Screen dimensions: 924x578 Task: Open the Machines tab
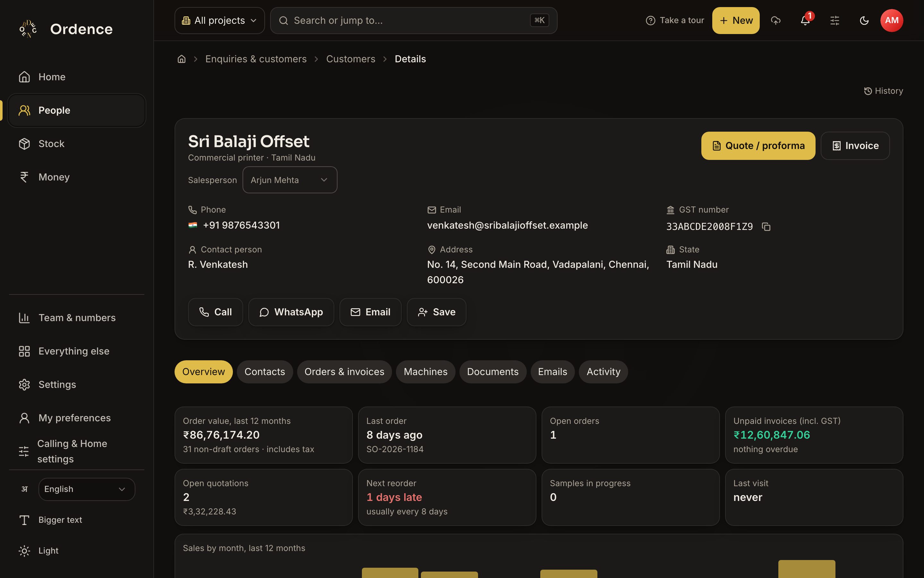(425, 372)
